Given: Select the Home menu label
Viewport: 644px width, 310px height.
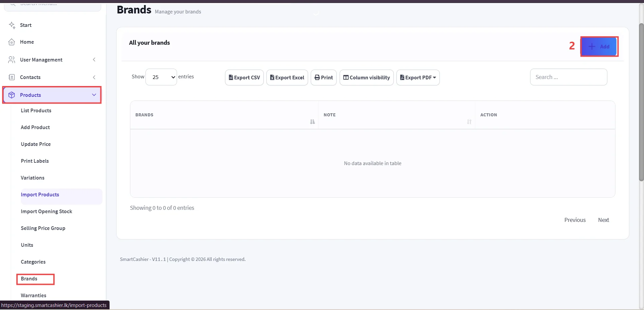Looking at the screenshot, I should click(x=27, y=42).
